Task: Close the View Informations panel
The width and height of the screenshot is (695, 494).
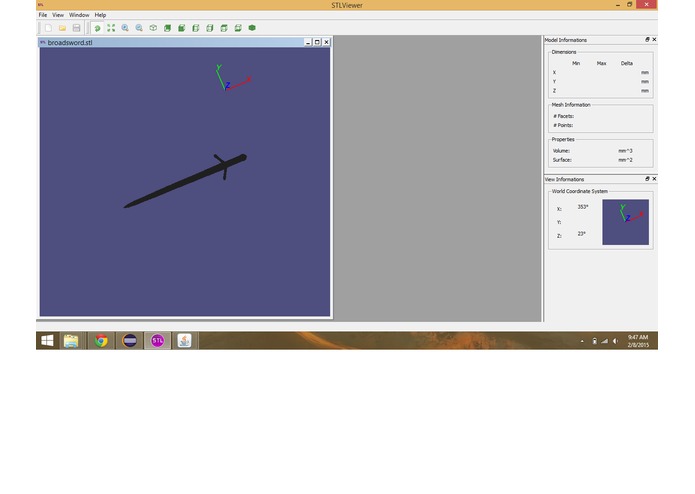Action: 654,179
